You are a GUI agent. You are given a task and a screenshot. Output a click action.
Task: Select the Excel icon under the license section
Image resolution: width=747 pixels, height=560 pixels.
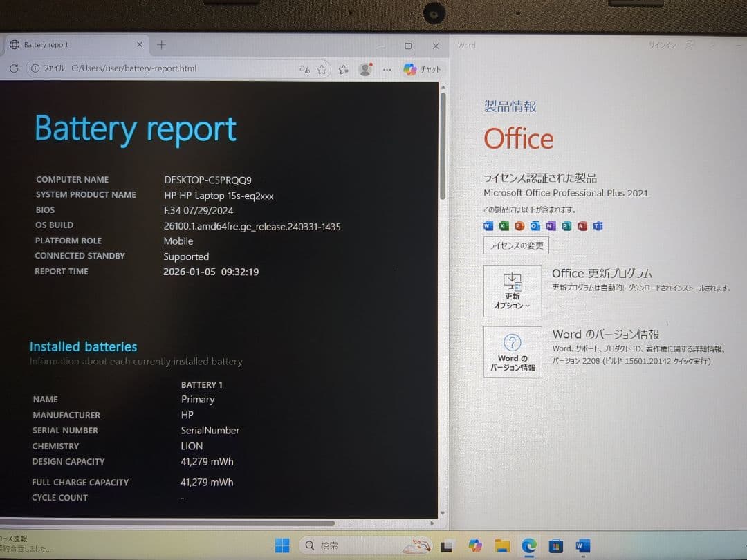tap(505, 226)
